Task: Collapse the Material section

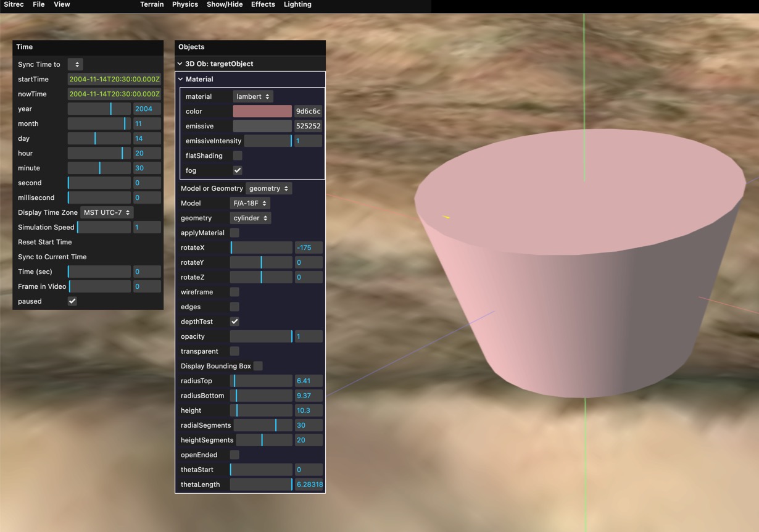Action: (x=180, y=79)
